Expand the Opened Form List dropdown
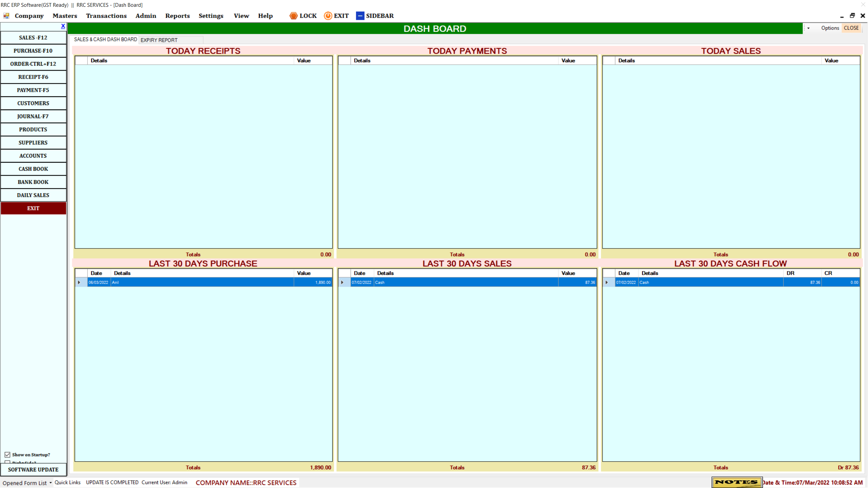Image resolution: width=868 pixels, height=488 pixels. tap(51, 483)
